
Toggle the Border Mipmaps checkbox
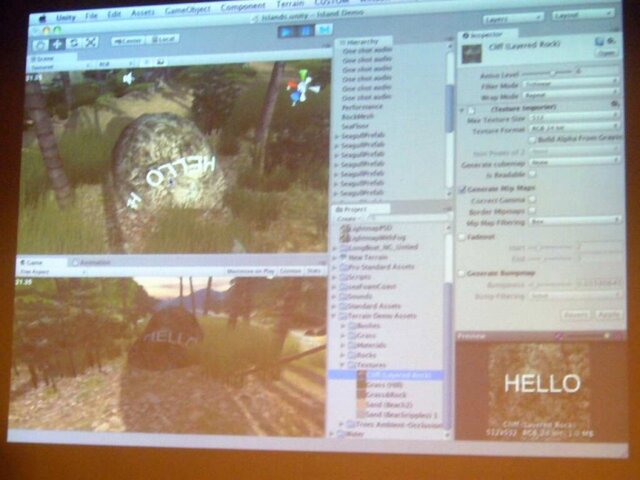pyautogui.click(x=532, y=211)
